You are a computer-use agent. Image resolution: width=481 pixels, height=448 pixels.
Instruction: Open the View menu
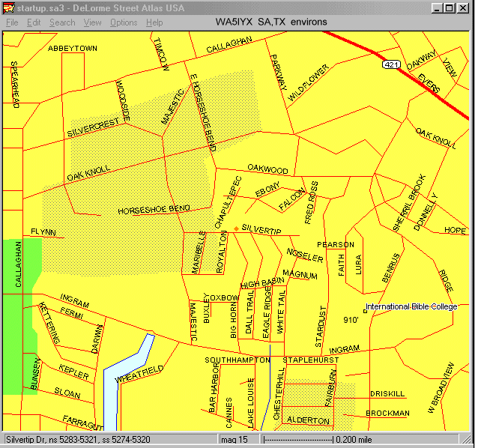point(93,22)
